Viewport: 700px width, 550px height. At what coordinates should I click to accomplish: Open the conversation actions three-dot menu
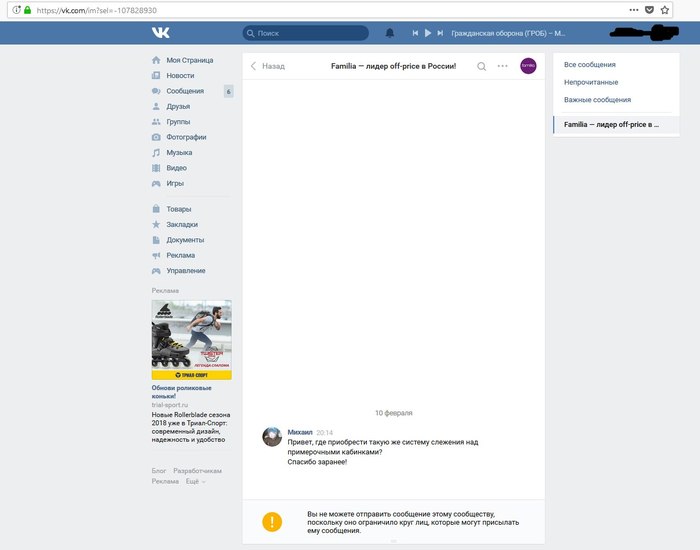503,66
